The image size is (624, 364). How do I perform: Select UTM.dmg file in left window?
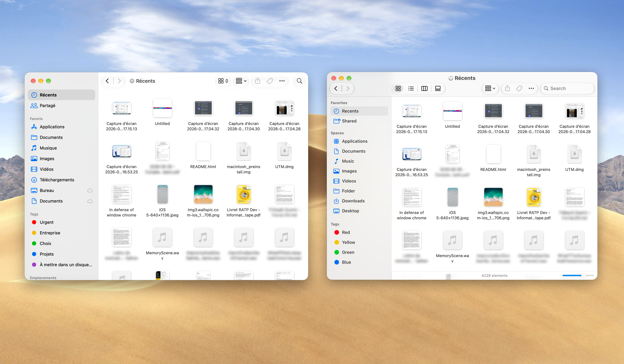pos(284,155)
